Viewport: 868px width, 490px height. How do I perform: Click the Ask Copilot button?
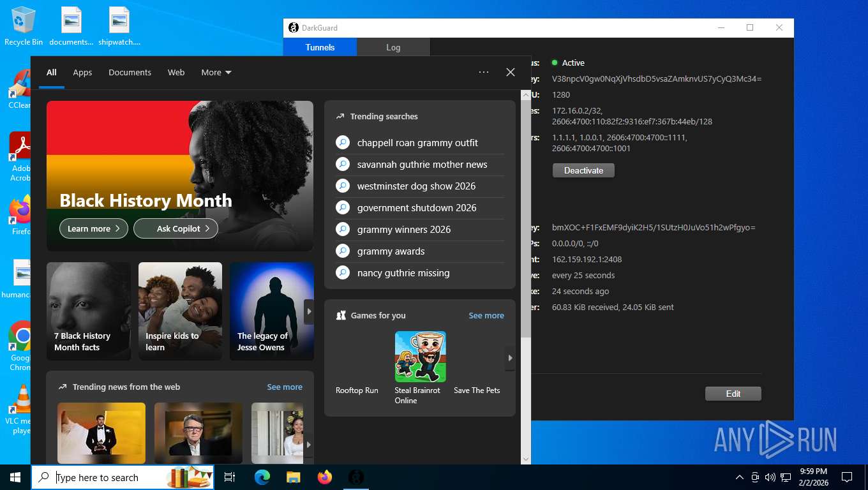[x=176, y=228]
